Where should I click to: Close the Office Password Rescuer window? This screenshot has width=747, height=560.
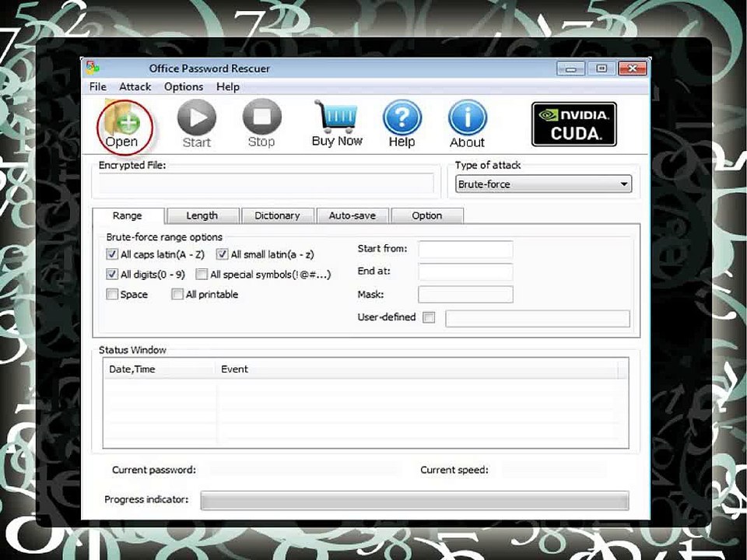[x=632, y=68]
